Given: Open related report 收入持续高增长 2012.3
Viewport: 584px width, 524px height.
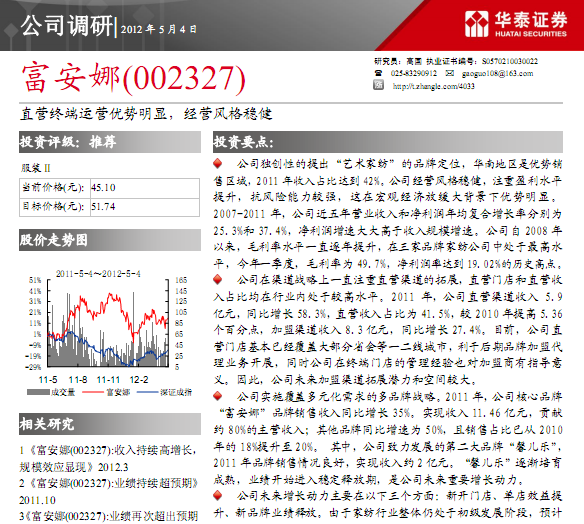Looking at the screenshot, I should [x=108, y=458].
